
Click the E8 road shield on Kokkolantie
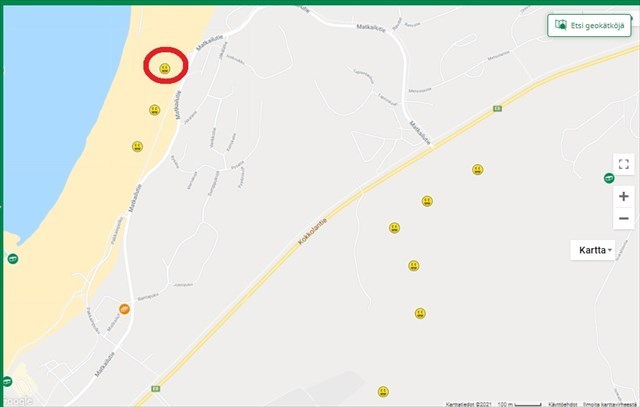(497, 108)
